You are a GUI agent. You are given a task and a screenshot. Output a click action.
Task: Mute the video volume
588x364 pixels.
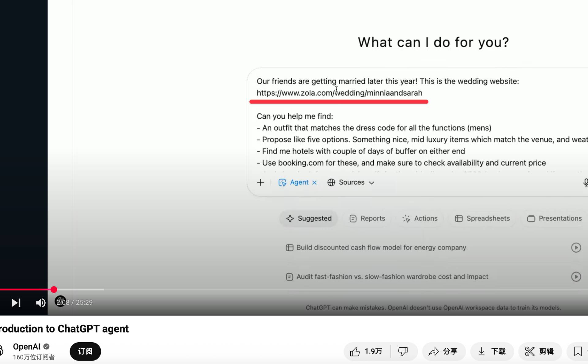pyautogui.click(x=41, y=303)
